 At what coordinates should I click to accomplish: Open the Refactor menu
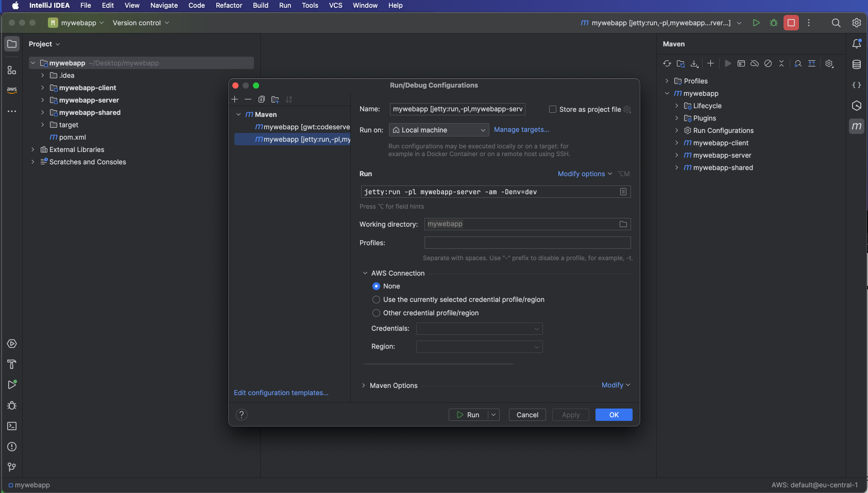pyautogui.click(x=229, y=5)
